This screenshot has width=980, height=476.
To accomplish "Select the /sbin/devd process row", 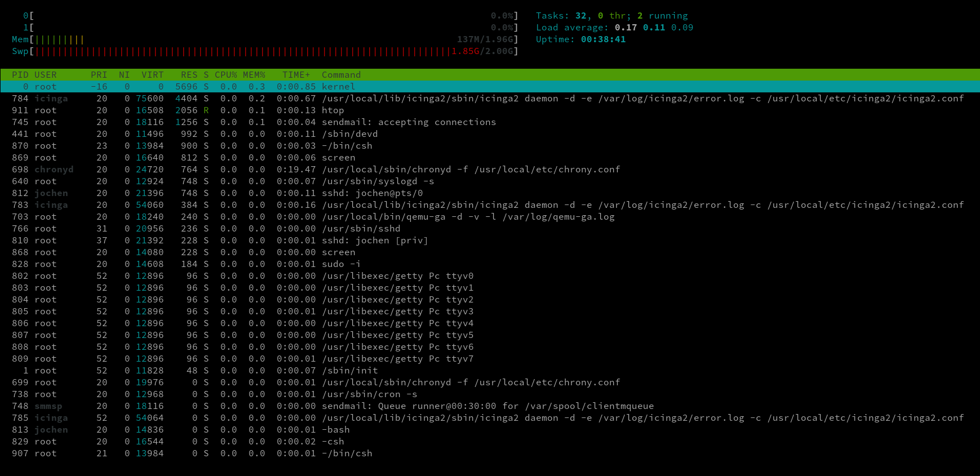I will tap(349, 134).
